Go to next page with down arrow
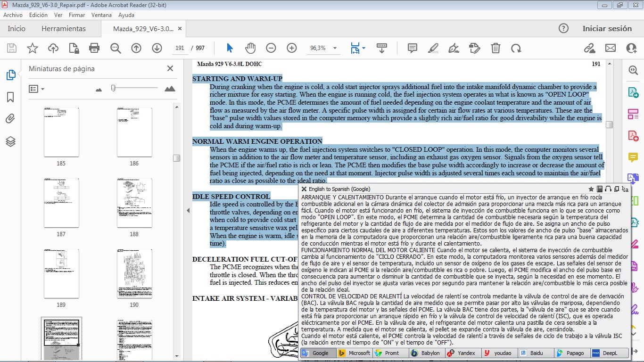The image size is (644, 362). pos(157,48)
